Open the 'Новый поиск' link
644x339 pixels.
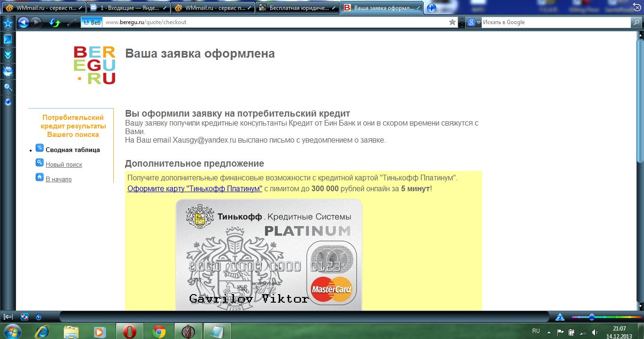pyautogui.click(x=64, y=164)
